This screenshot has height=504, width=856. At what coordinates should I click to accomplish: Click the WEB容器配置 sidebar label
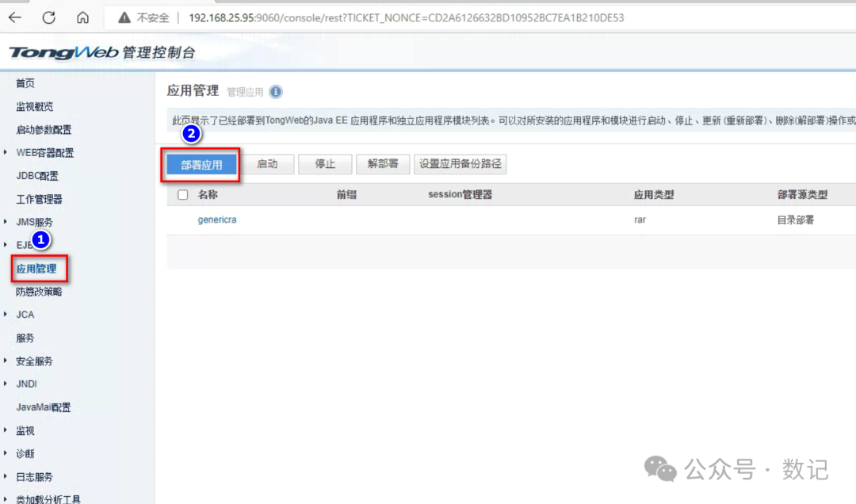(x=44, y=153)
